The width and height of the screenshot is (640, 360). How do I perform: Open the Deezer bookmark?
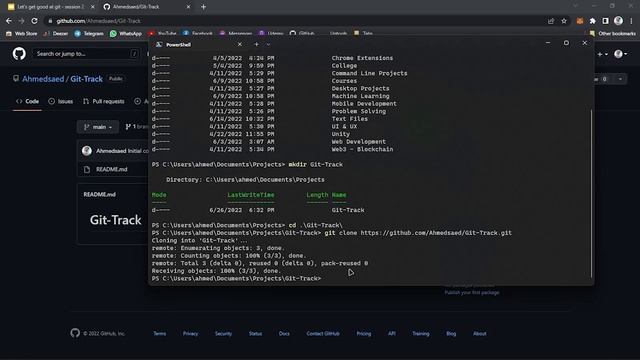56,33
